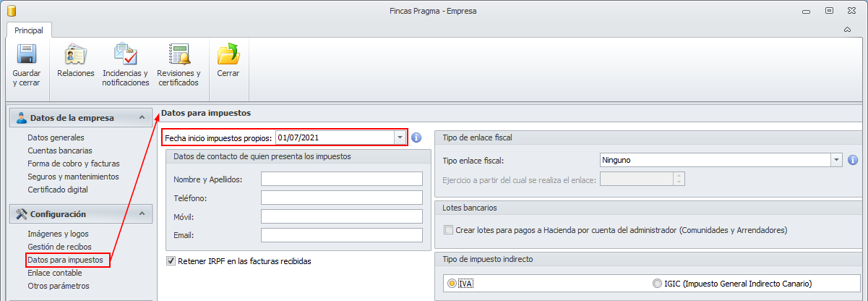Enable Crear lotes para pagos a Hacienda

click(x=449, y=230)
